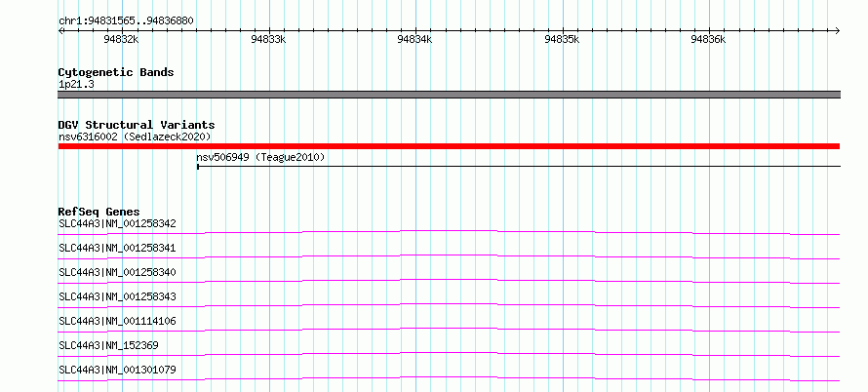868x392 pixels.
Task: Open transcript SLC44A3|NM_001258340 label
Action: [x=117, y=273]
